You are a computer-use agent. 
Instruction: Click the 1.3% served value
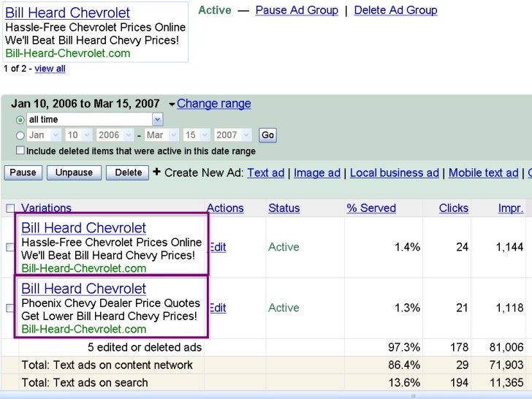tap(407, 308)
